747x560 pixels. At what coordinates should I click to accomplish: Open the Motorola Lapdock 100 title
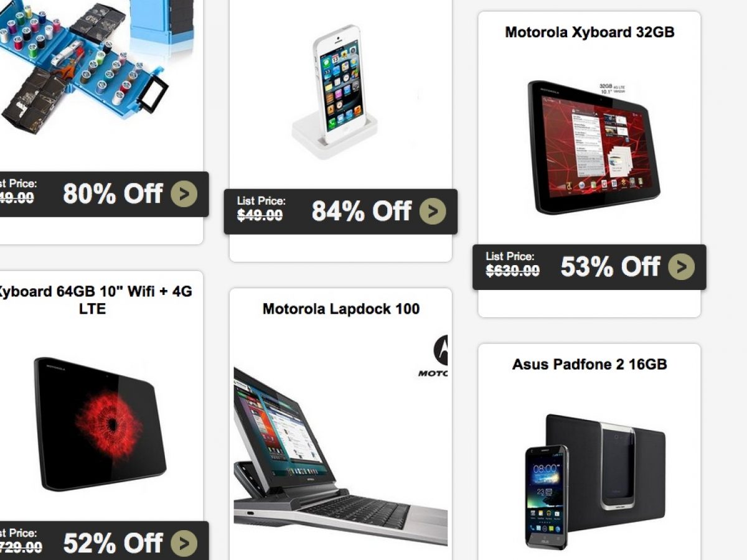click(341, 309)
